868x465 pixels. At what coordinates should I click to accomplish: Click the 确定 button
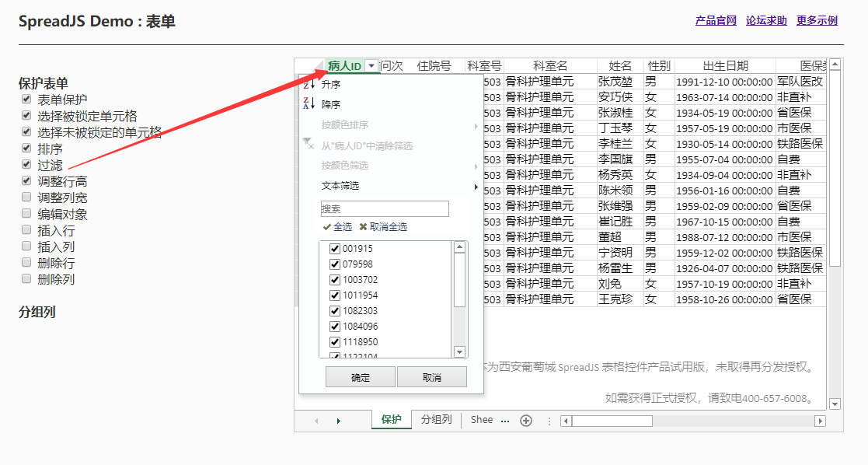361,377
